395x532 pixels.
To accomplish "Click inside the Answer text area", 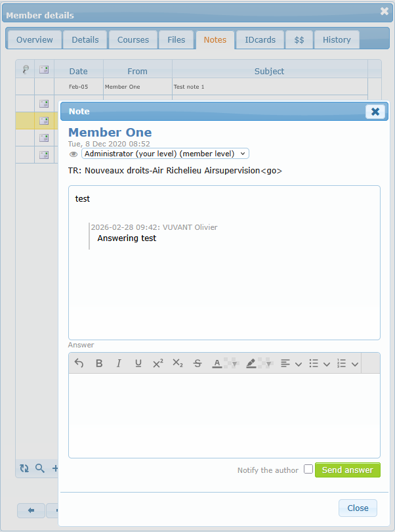I will (224, 415).
